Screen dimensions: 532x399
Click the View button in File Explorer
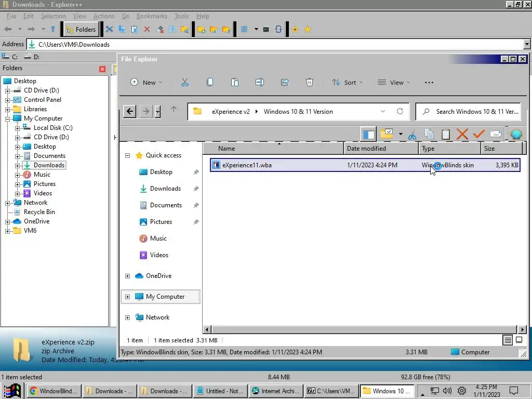click(394, 83)
